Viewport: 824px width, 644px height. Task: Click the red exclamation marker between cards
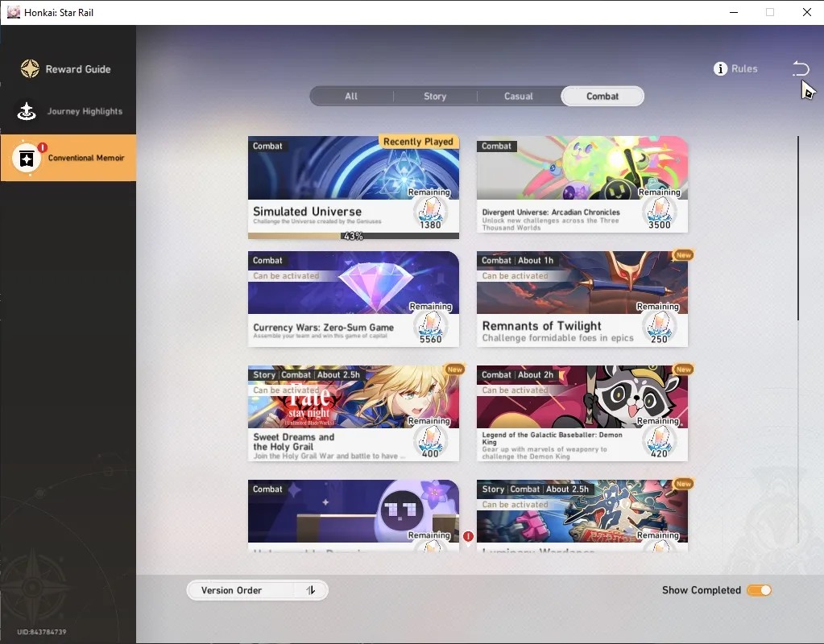point(468,536)
